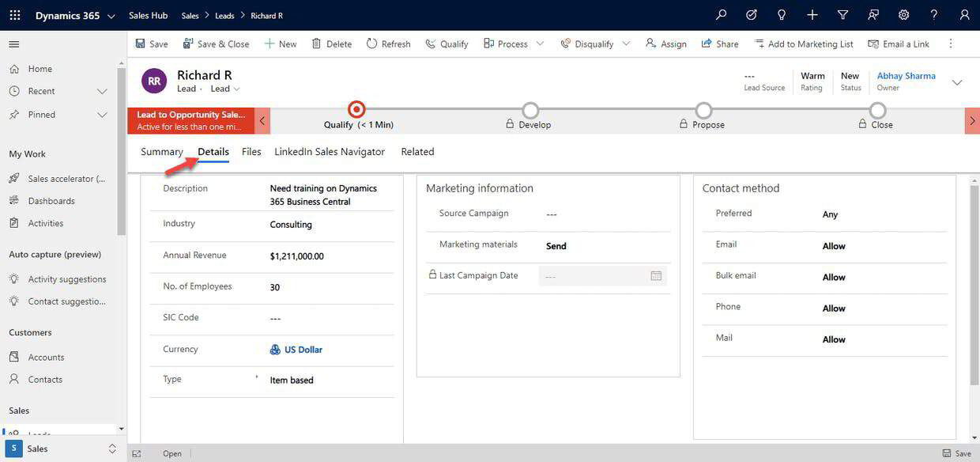Viewport: 980px width, 462px height.
Task: Expand the Recent section chevron
Action: pyautogui.click(x=102, y=92)
